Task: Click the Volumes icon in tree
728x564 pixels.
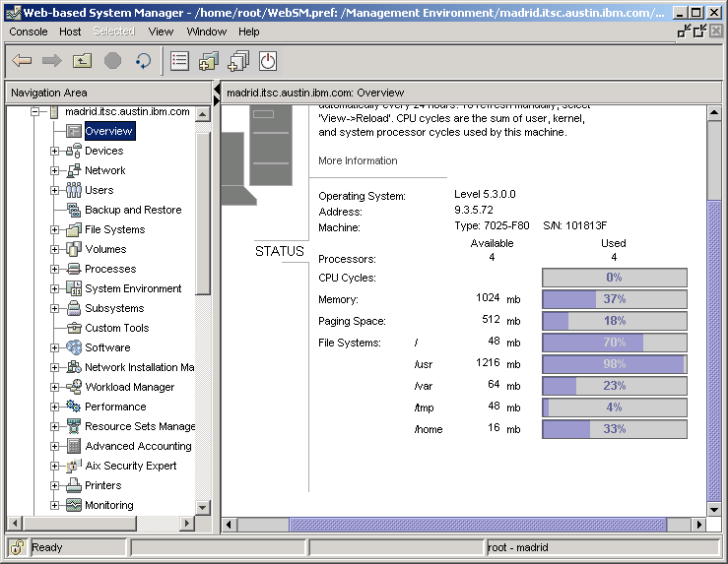Action: click(x=74, y=249)
